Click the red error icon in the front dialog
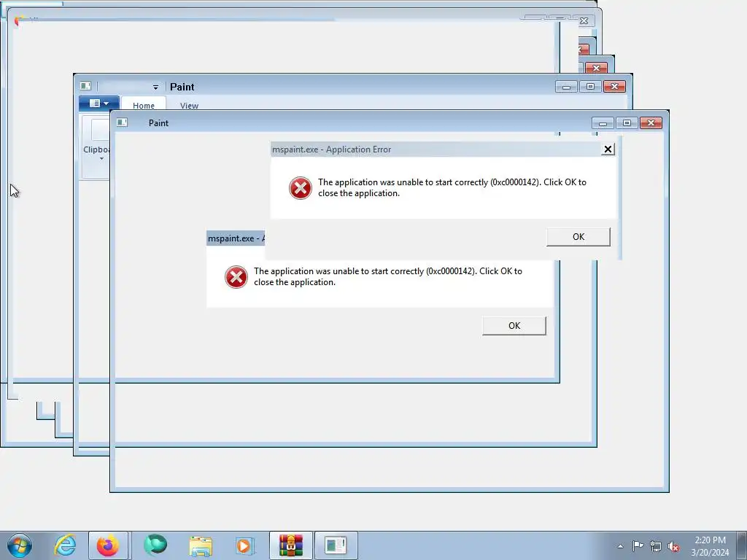The width and height of the screenshot is (747, 560). pyautogui.click(x=300, y=188)
